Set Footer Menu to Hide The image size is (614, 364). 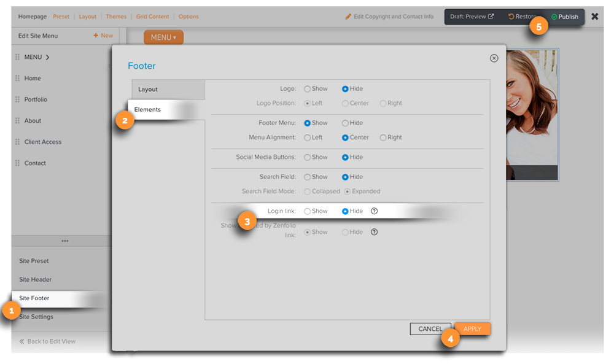345,123
